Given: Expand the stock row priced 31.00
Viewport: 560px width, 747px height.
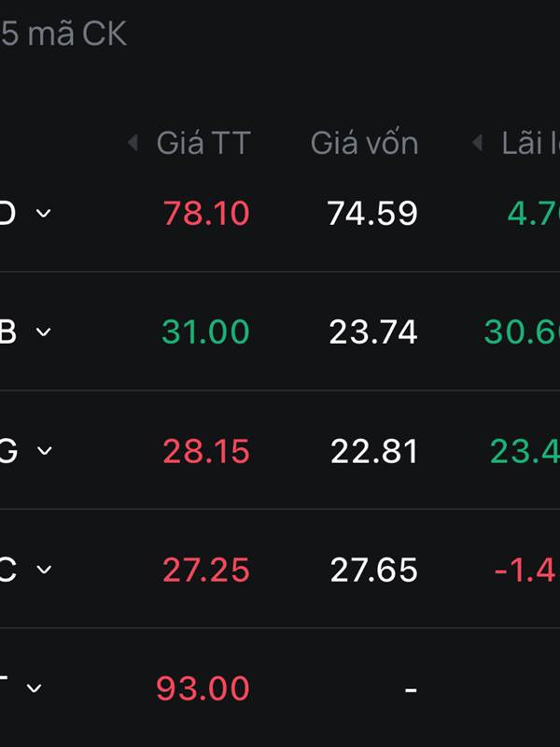Looking at the screenshot, I should [43, 331].
